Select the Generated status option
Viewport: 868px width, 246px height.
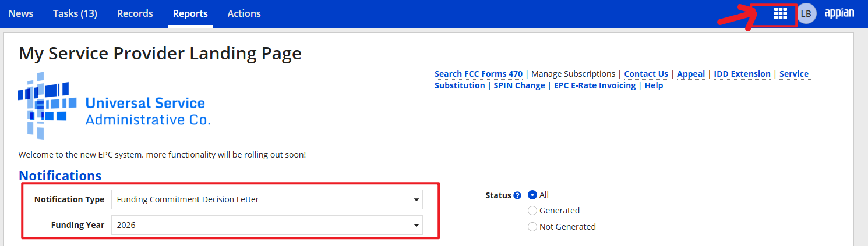532,211
